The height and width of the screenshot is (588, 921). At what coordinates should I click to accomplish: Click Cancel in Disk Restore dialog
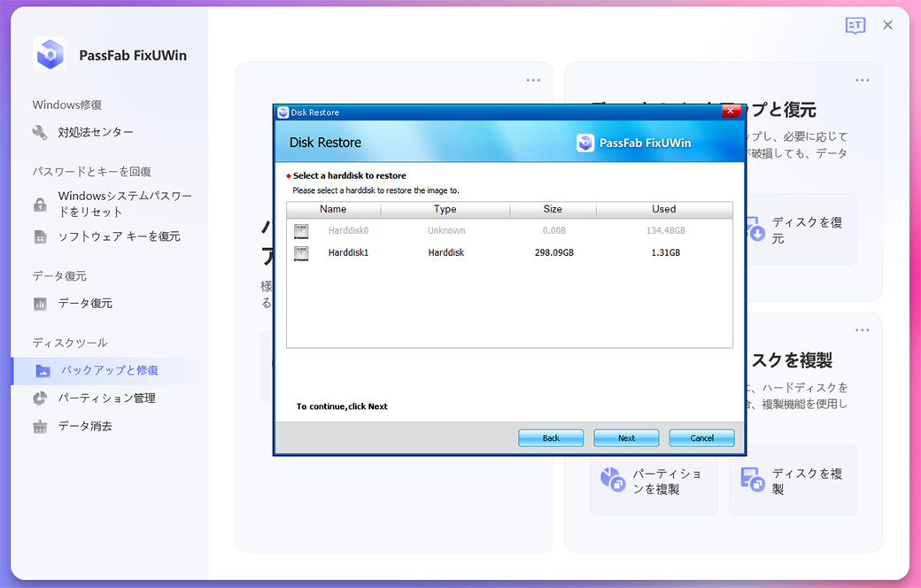click(701, 437)
